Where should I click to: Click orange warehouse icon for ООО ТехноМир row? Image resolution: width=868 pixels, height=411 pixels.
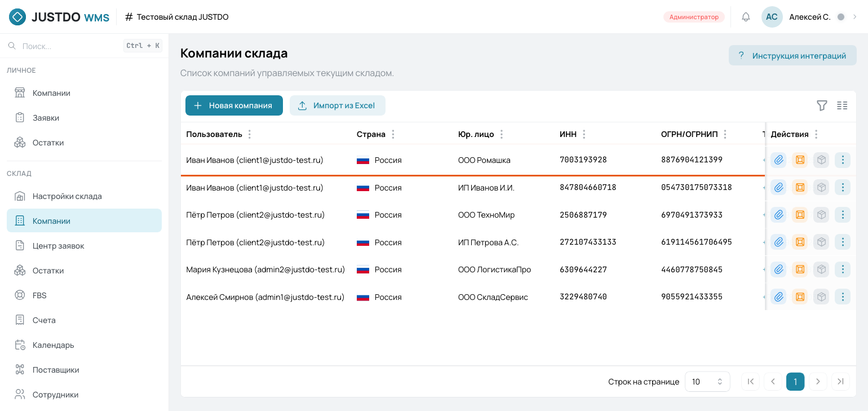pyautogui.click(x=800, y=215)
